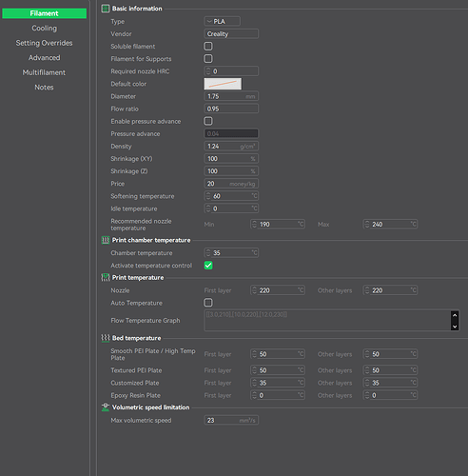Viewport: 468px width, 476px height.
Task: Open the Notes tab
Action: point(44,88)
